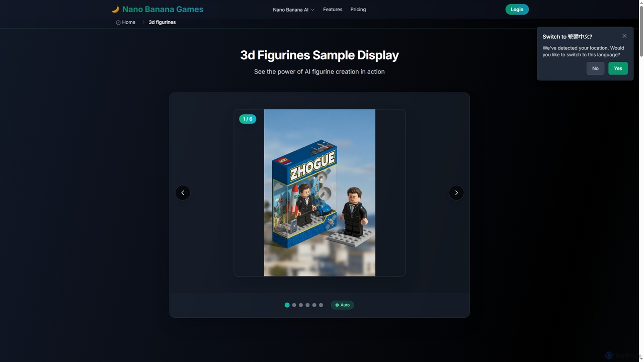Jump to the second carousel dot
Image resolution: width=644 pixels, height=362 pixels.
coord(294,305)
